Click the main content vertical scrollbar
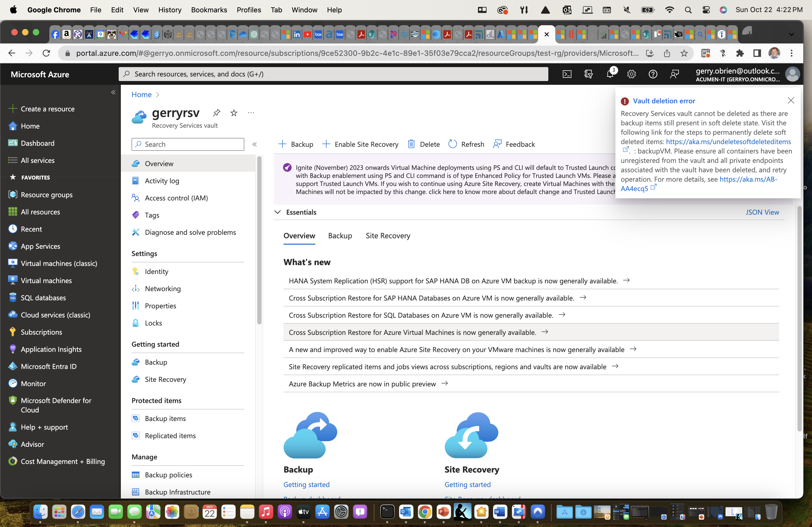Screen dimensions: 812x527 tap(799, 319)
